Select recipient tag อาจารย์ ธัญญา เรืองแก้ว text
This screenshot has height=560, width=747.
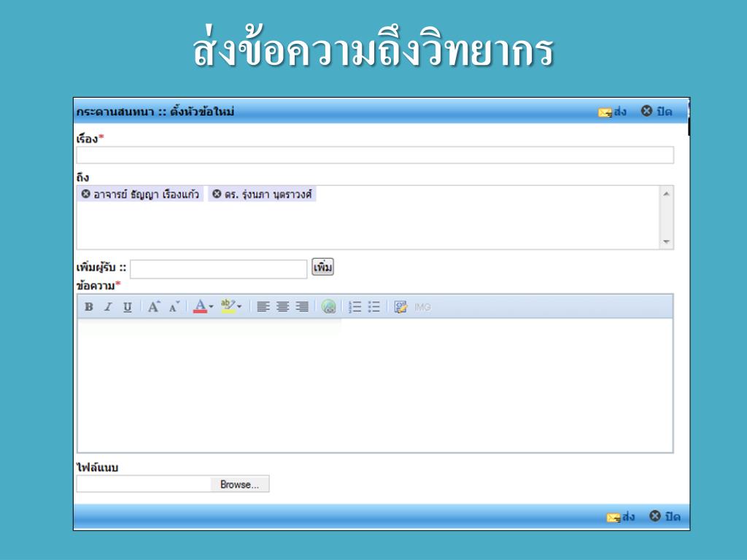click(146, 194)
